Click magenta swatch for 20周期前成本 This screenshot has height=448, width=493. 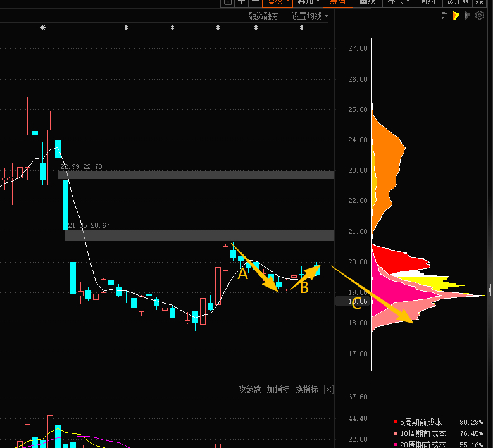point(395,445)
